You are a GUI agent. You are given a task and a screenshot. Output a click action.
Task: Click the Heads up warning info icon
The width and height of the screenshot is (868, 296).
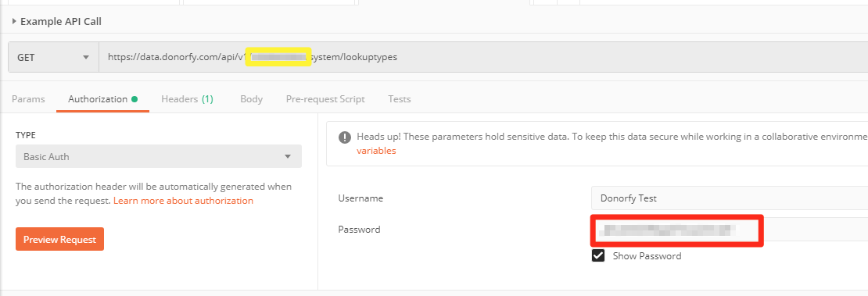[346, 137]
